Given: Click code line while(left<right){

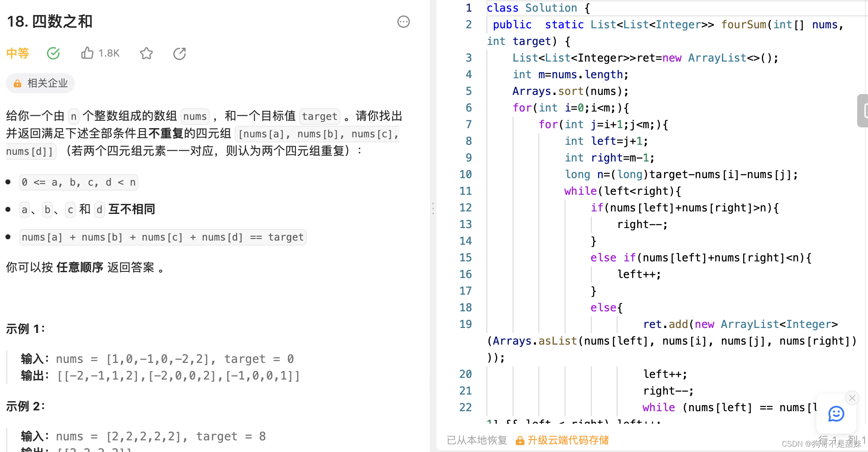Looking at the screenshot, I should [622, 191].
